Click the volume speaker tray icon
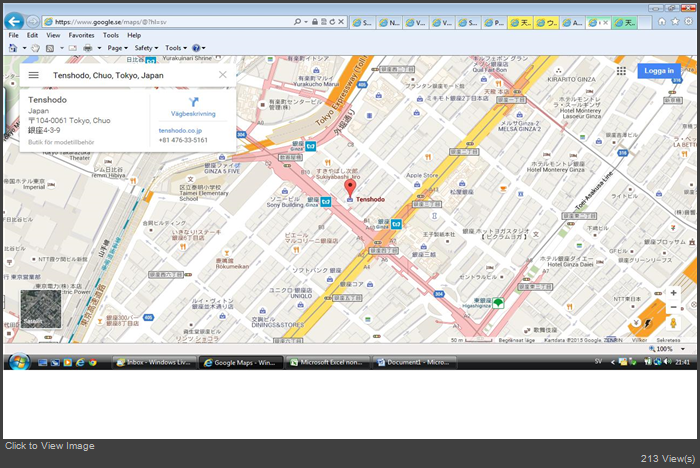The width and height of the screenshot is (700, 468). (668, 362)
